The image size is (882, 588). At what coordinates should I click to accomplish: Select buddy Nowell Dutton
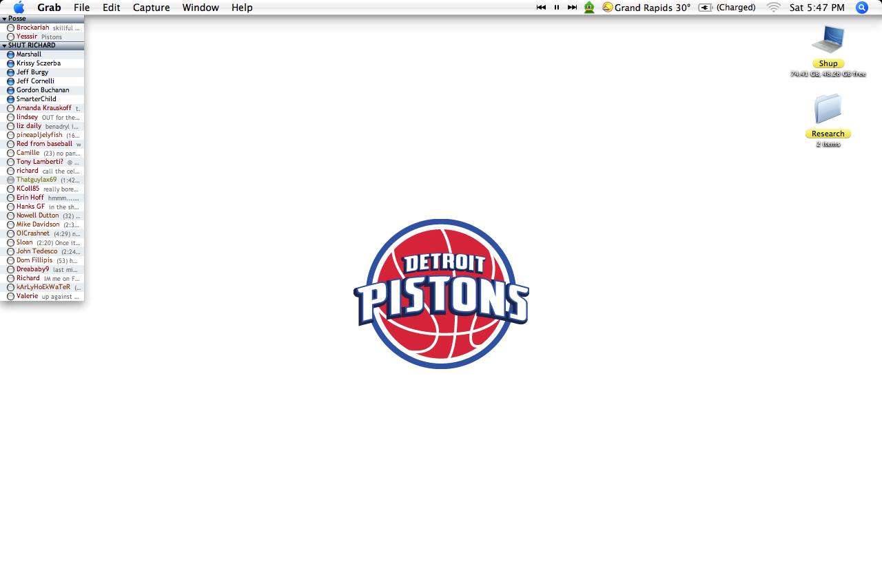pyautogui.click(x=42, y=216)
